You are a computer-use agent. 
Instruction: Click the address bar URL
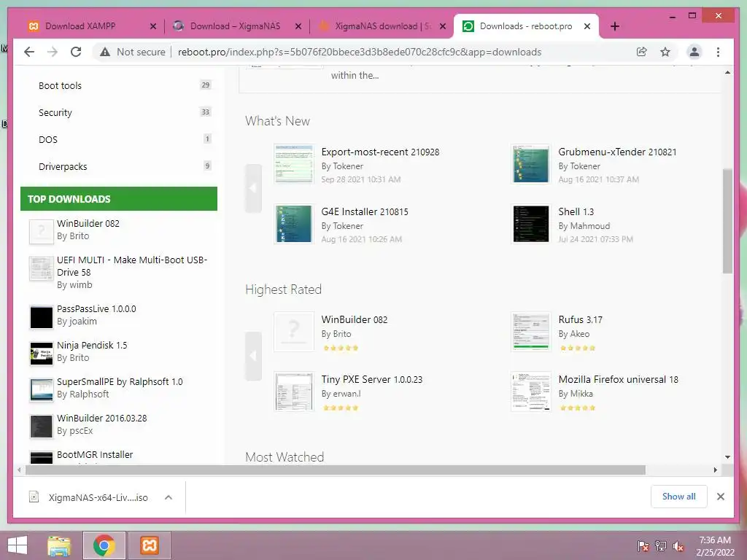click(x=360, y=52)
